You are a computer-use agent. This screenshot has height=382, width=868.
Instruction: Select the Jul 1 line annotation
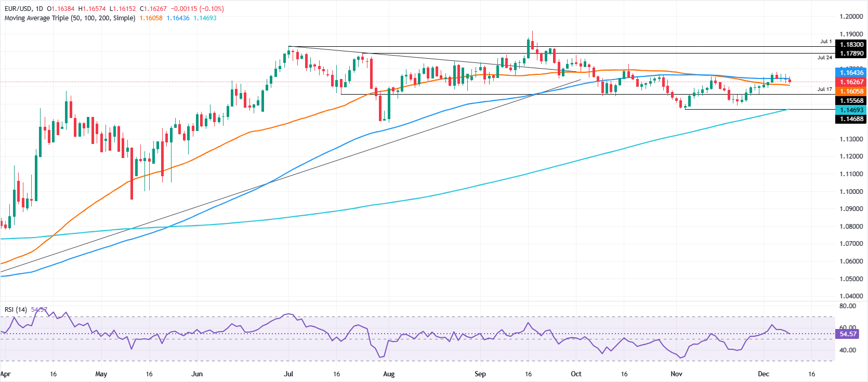826,42
